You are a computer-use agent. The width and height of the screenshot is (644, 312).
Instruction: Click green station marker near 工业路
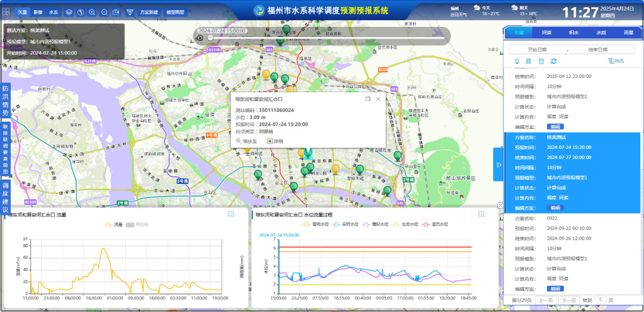(258, 174)
